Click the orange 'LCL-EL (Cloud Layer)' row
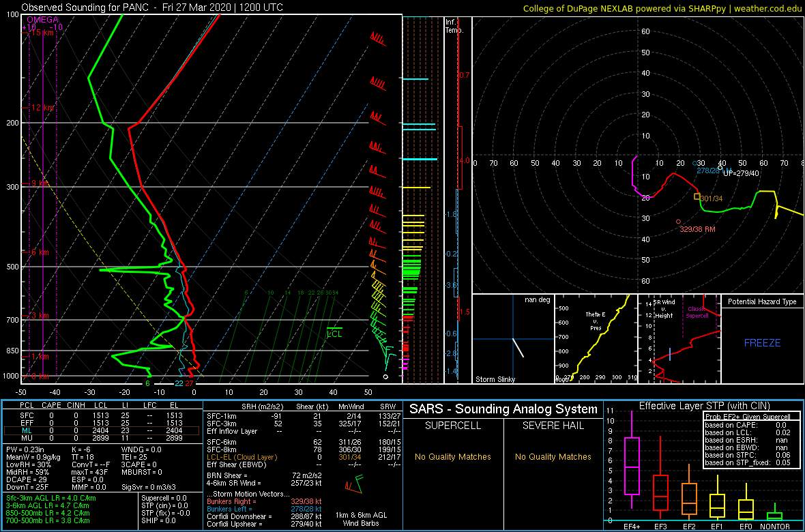This screenshot has height=532, width=805. point(304,457)
